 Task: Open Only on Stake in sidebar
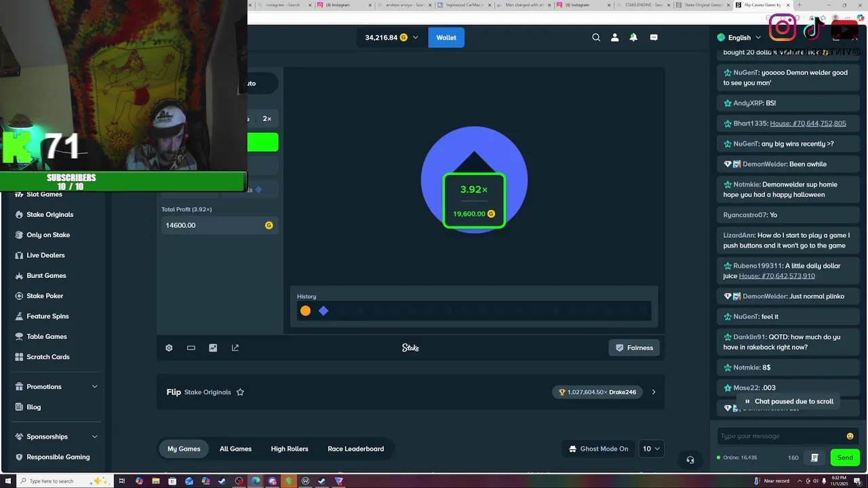[x=47, y=235]
